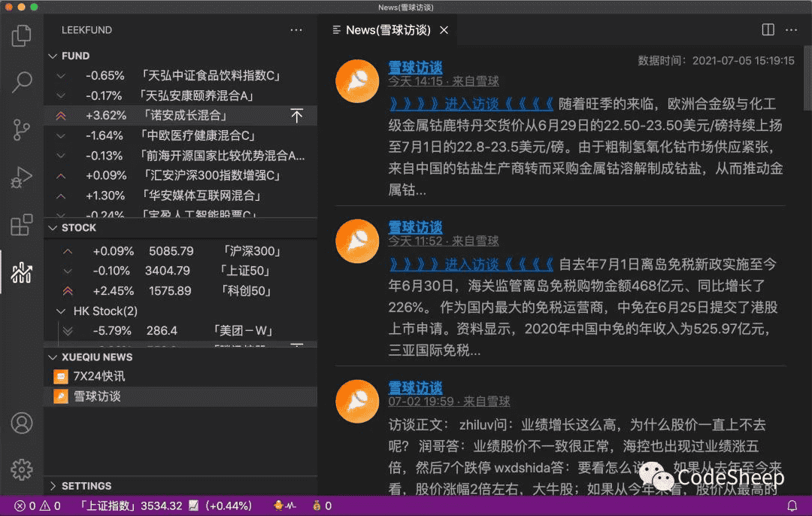This screenshot has width=812, height=516.
Task: Select 中欧医疗健康混合C fund row
Action: pyautogui.click(x=180, y=135)
